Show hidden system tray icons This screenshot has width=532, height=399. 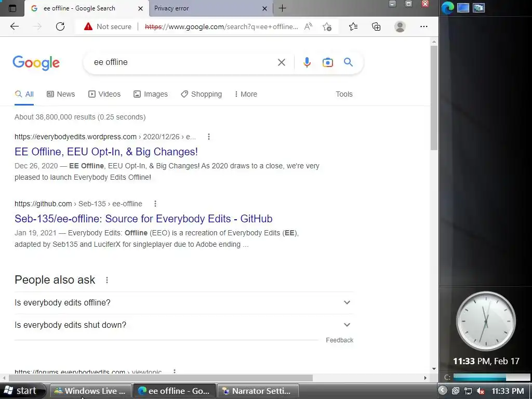[x=442, y=391]
